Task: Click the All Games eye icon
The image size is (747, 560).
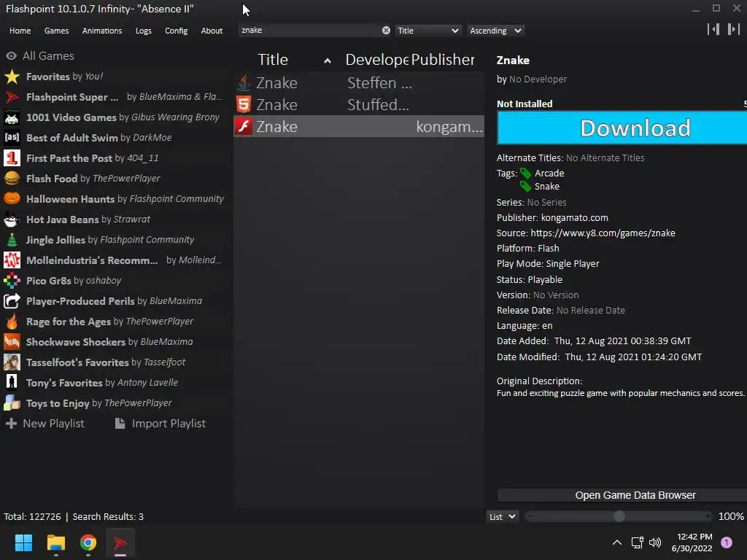Action: (12, 56)
